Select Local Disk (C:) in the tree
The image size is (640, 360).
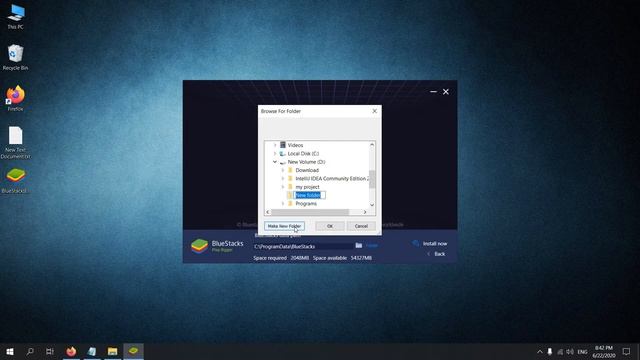[x=303, y=154]
